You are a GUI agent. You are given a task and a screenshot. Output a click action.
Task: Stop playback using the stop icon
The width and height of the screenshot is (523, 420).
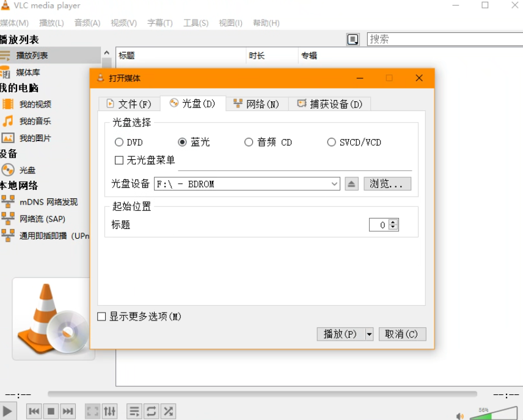click(x=51, y=411)
